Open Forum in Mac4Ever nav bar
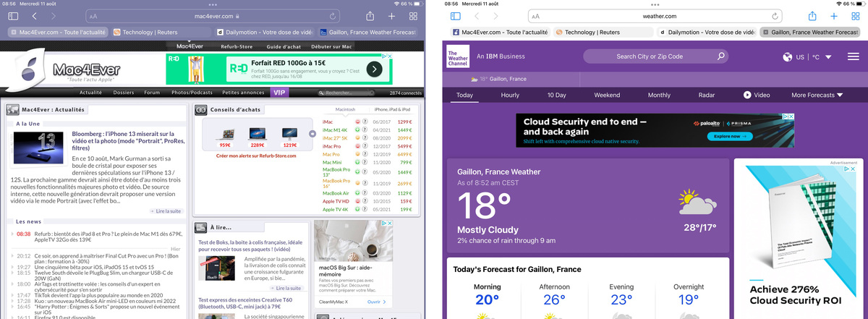This screenshot has height=319, width=868. [152, 93]
